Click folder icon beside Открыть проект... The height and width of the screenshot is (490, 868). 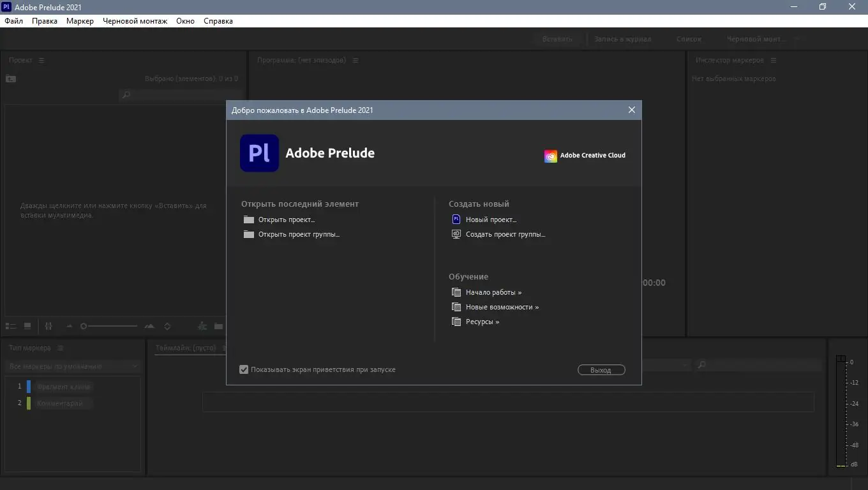[x=249, y=219]
